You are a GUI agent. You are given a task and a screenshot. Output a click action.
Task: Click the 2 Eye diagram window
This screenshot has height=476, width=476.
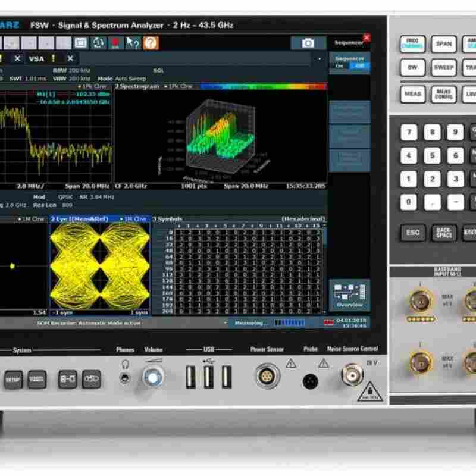(x=99, y=266)
